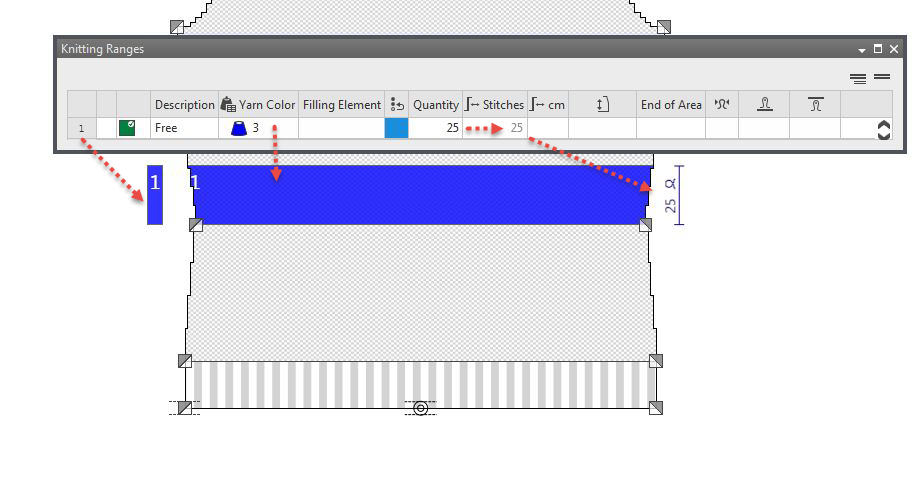Click the light blue color cell in row 1

pos(396,128)
